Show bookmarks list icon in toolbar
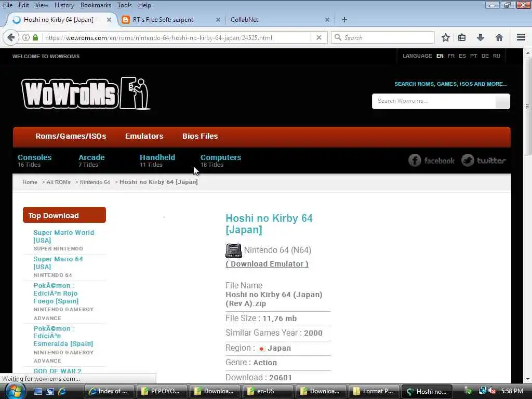Image resolution: width=532 pixels, height=399 pixels. tap(462, 37)
